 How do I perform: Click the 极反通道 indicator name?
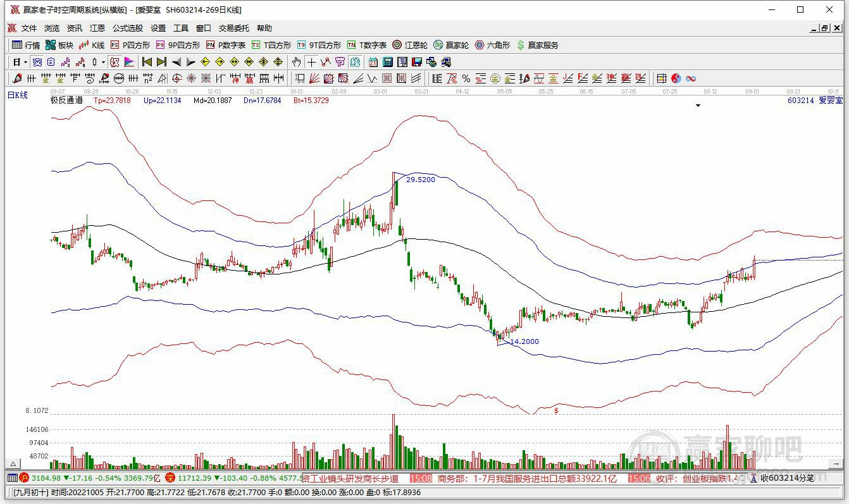pyautogui.click(x=66, y=100)
